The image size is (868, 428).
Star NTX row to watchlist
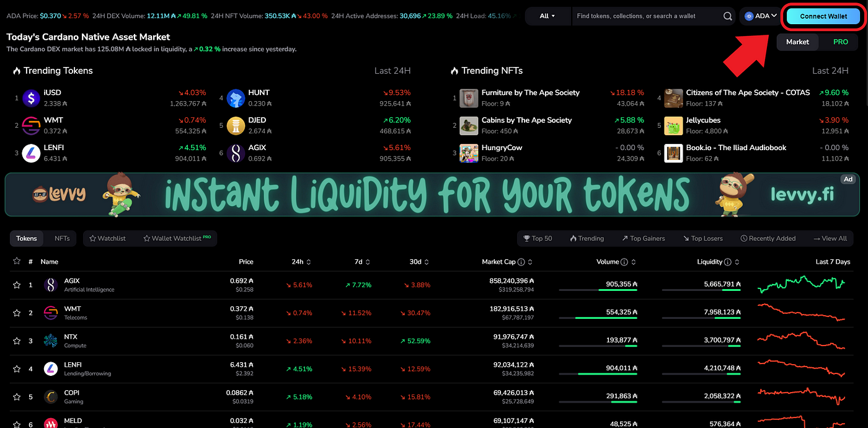click(17, 341)
